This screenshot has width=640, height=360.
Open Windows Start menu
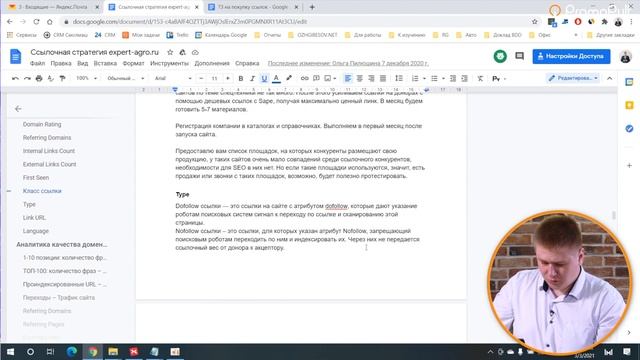10,351
